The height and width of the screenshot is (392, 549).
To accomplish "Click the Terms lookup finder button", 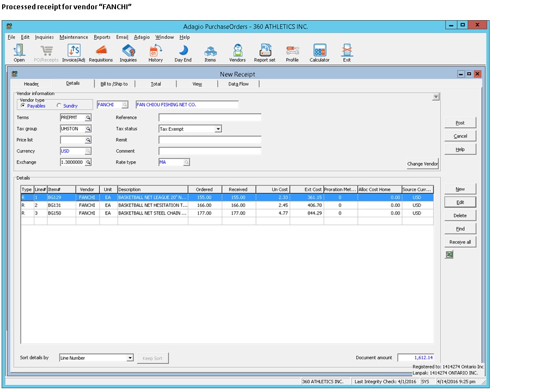I will coord(88,118).
